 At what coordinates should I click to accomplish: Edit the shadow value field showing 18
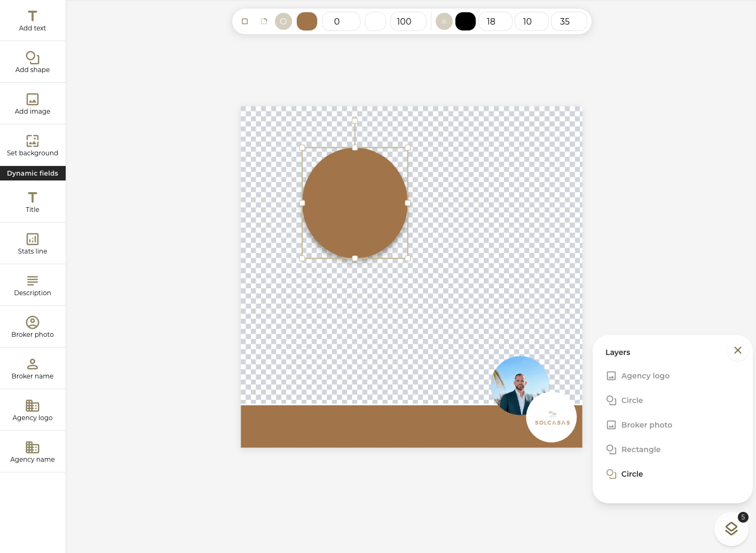coord(495,21)
